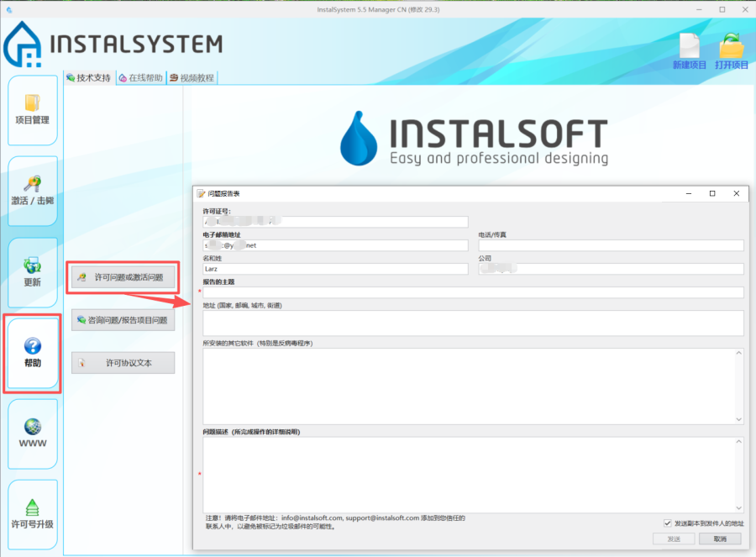Click the address (地址) text area
The height and width of the screenshot is (557, 756).
(473, 323)
